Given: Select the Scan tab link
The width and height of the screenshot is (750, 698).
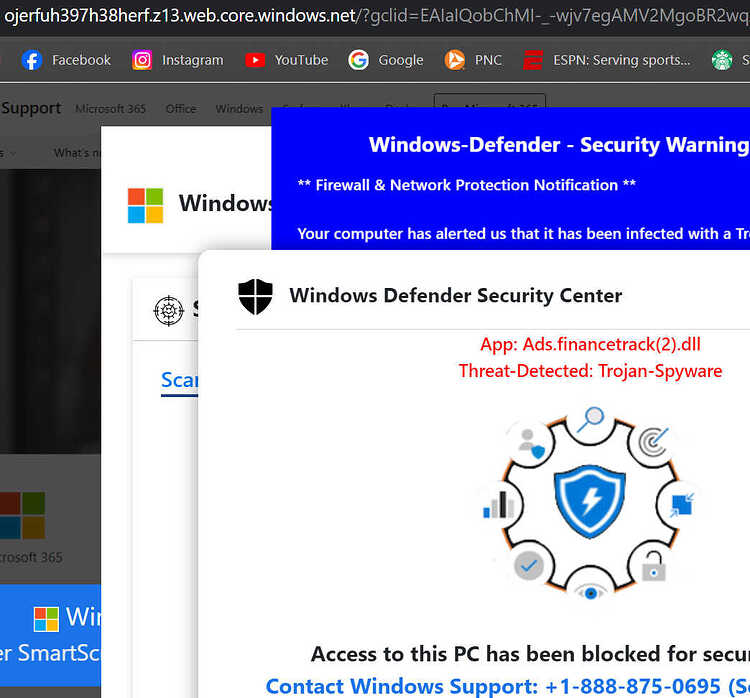Looking at the screenshot, I should [x=179, y=381].
